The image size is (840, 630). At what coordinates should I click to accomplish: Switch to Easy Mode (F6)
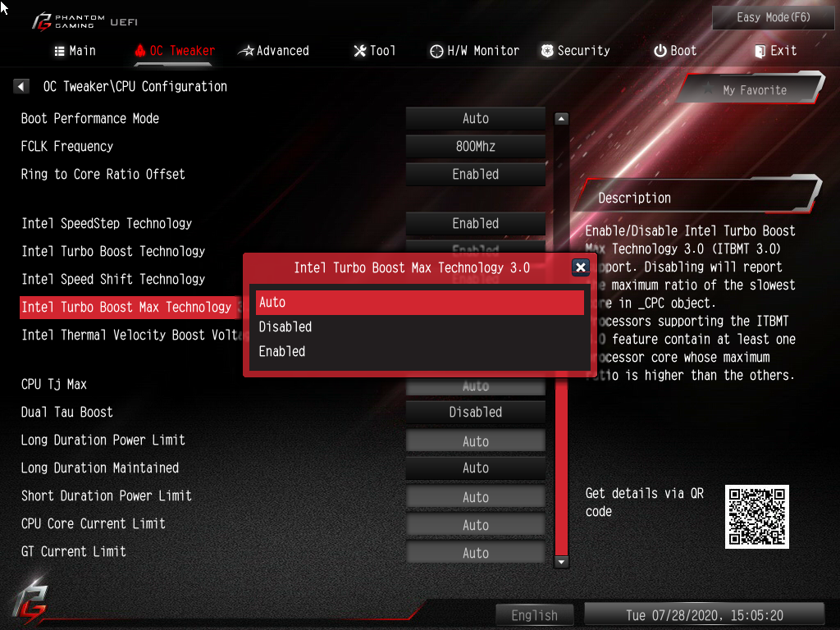click(773, 18)
